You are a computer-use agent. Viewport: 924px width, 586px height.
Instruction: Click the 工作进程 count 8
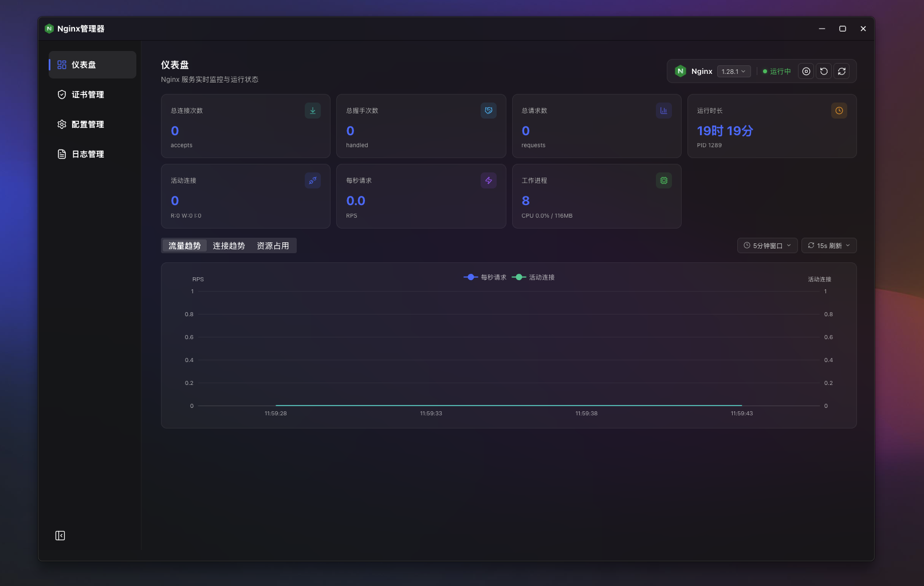click(526, 201)
